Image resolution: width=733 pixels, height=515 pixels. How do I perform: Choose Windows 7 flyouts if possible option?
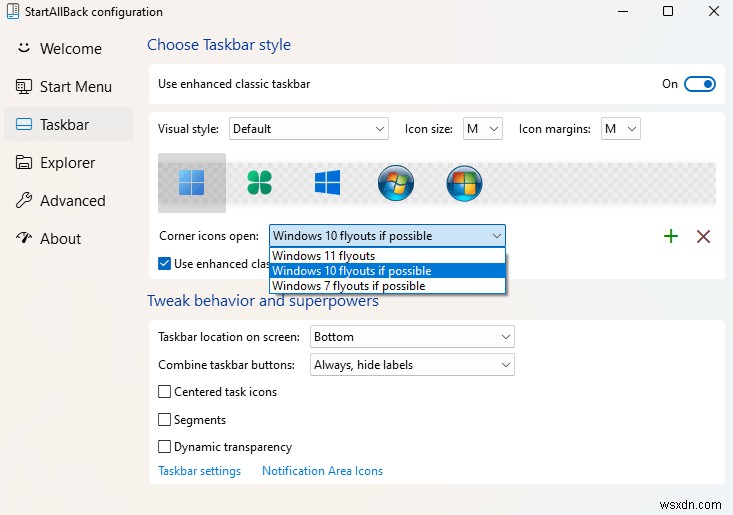387,286
